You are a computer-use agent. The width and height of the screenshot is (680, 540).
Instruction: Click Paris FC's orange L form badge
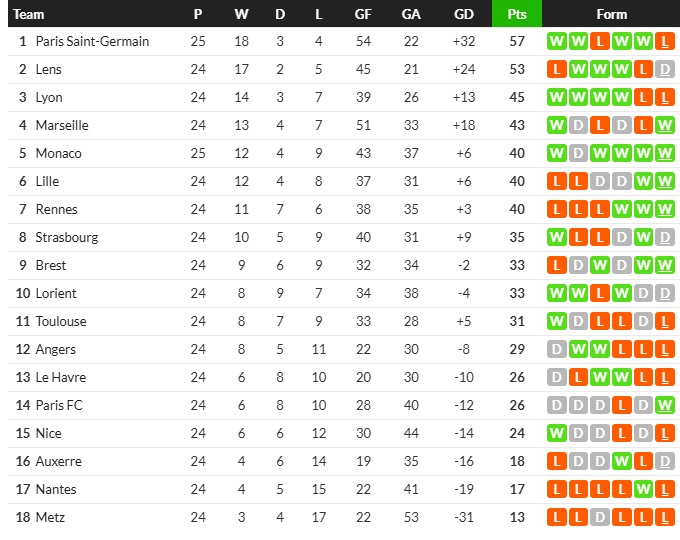click(x=621, y=406)
